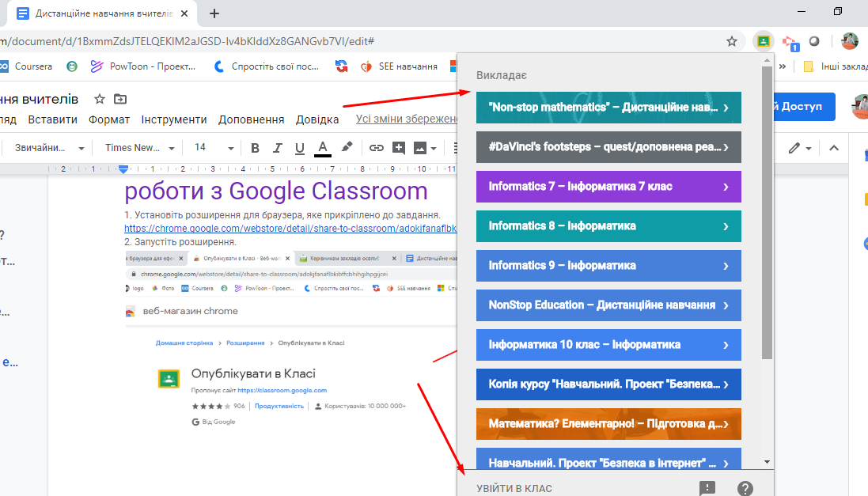This screenshot has width=868, height=496.
Task: Select the "Non-stop mathematics" class
Action: [608, 108]
